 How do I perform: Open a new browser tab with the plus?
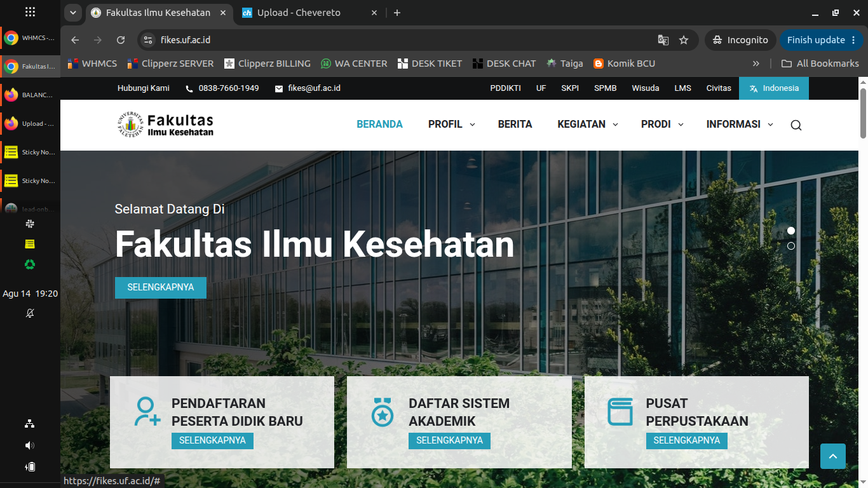point(397,13)
